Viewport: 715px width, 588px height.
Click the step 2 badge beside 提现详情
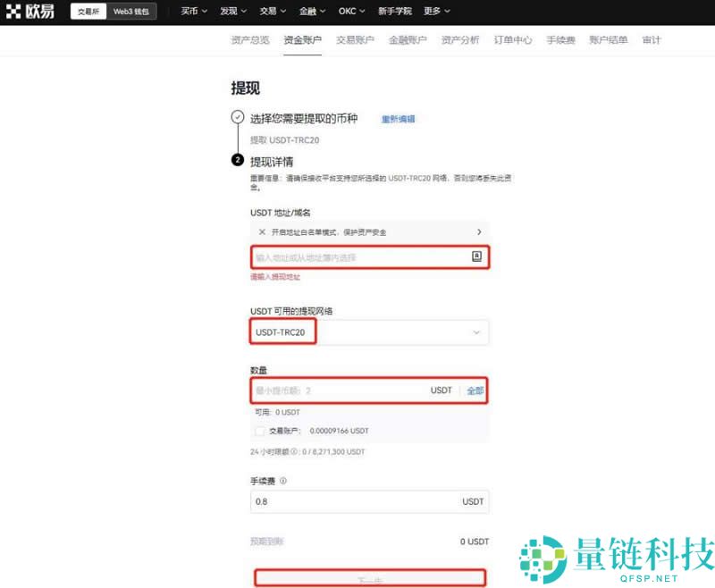tap(237, 162)
